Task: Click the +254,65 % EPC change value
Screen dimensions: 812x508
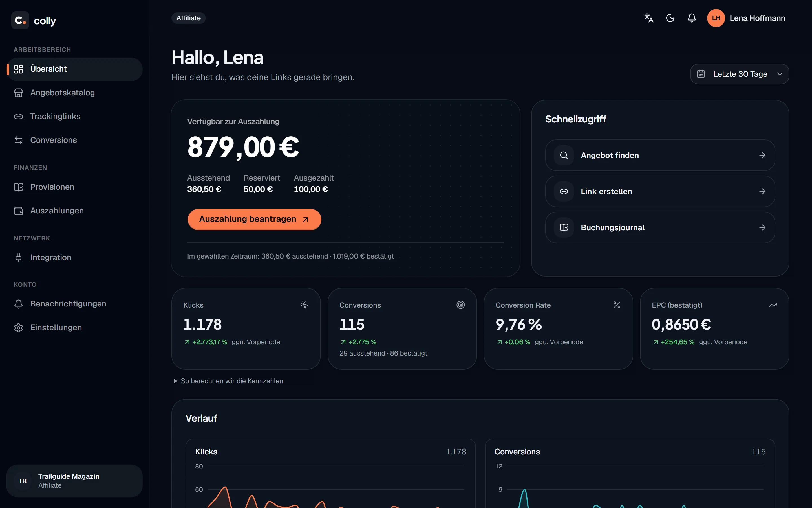Action: [677, 342]
